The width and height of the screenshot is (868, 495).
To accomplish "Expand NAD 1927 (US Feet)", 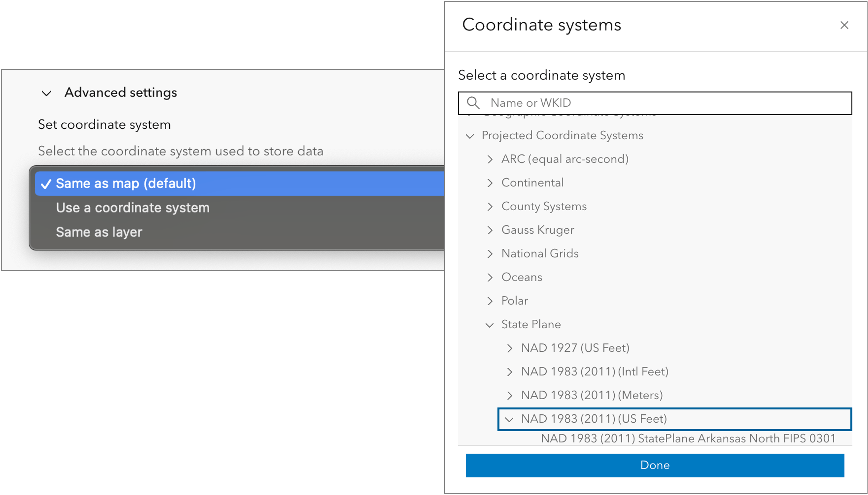I will pos(510,348).
